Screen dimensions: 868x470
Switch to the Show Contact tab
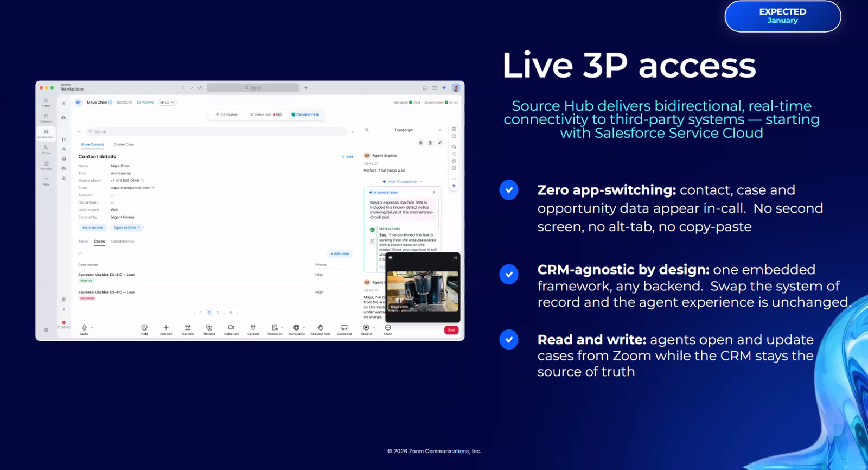pyautogui.click(x=92, y=145)
